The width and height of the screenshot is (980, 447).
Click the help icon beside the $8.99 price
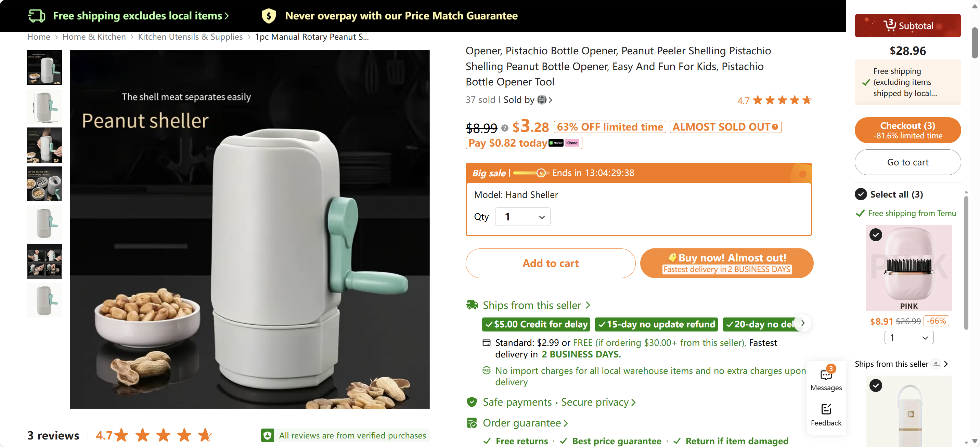505,128
